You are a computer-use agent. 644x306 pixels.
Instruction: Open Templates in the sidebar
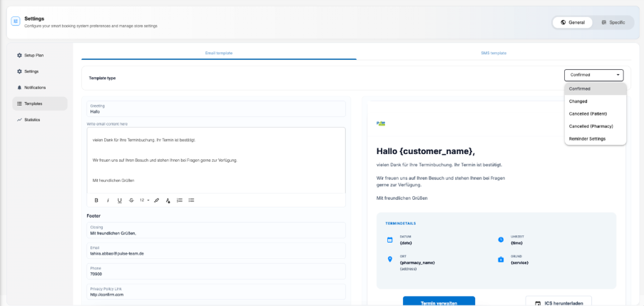pyautogui.click(x=40, y=104)
